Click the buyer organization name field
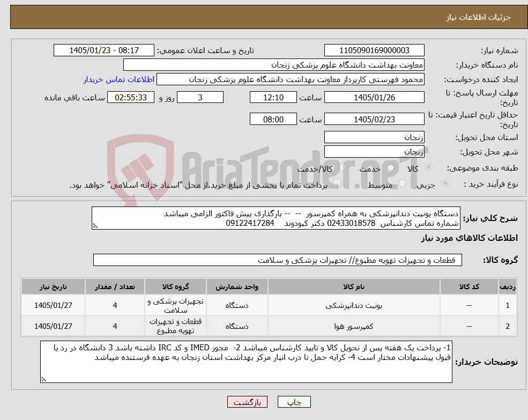528x420 pixels. [x=274, y=65]
